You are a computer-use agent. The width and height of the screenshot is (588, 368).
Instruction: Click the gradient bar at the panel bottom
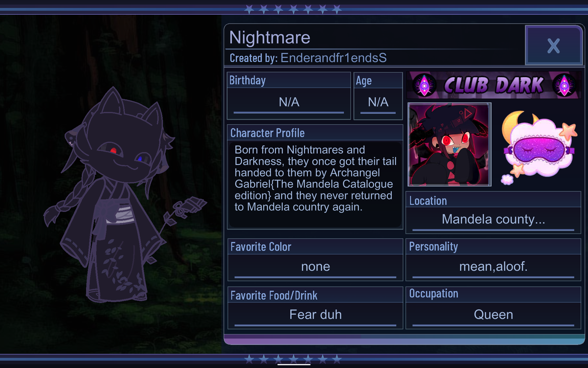click(x=404, y=339)
